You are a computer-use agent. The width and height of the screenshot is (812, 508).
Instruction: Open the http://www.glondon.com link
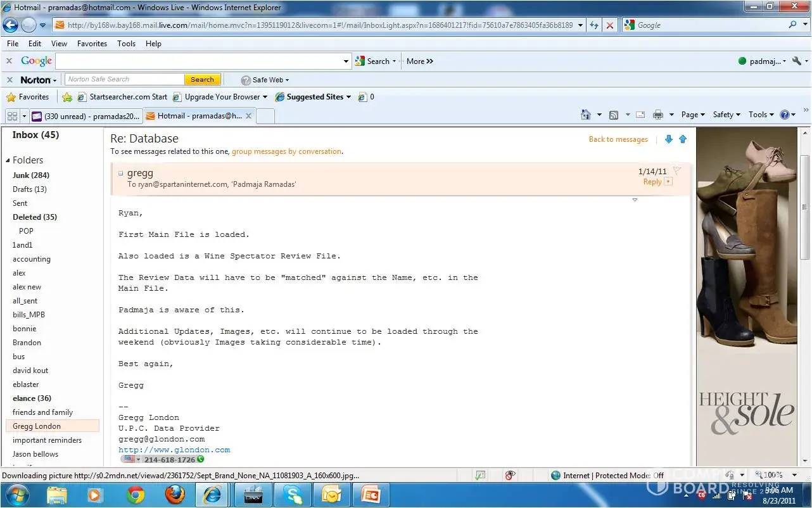pyautogui.click(x=174, y=450)
